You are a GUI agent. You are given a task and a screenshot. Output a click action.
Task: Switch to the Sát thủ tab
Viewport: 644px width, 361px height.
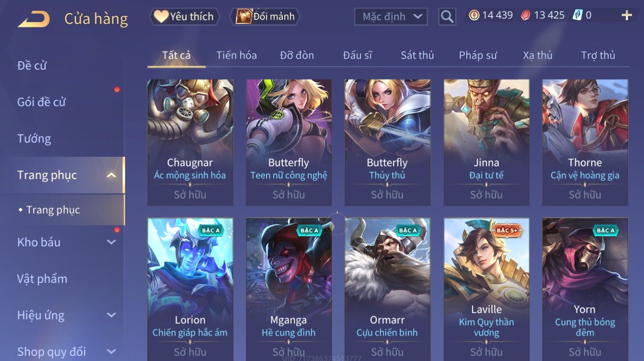click(417, 56)
